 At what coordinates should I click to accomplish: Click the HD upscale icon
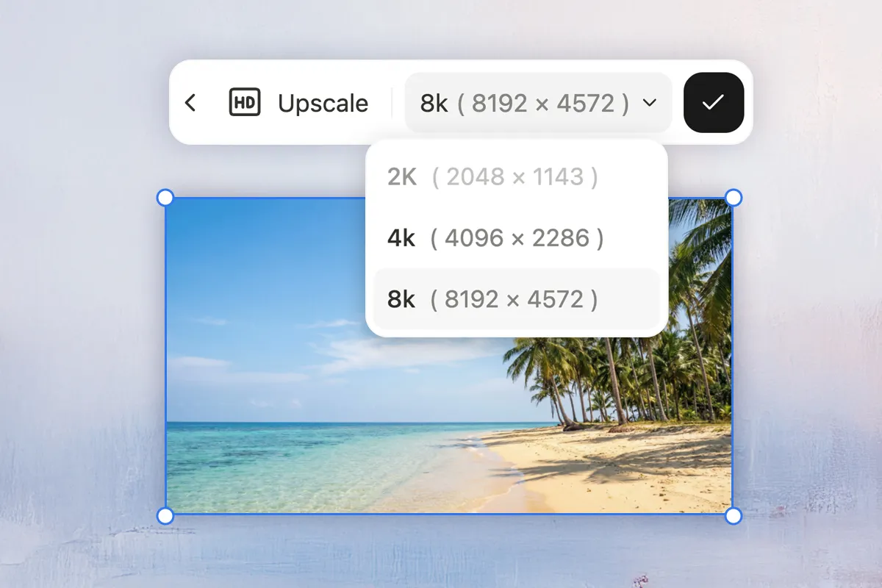[x=245, y=103]
